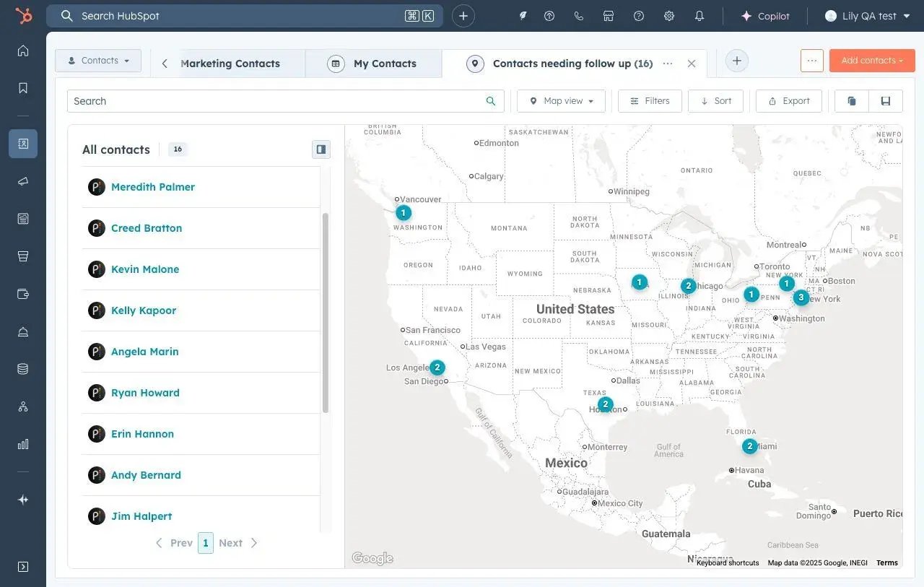The width and height of the screenshot is (924, 587).
Task: Open the Add contacts dropdown button
Action: pos(871,61)
